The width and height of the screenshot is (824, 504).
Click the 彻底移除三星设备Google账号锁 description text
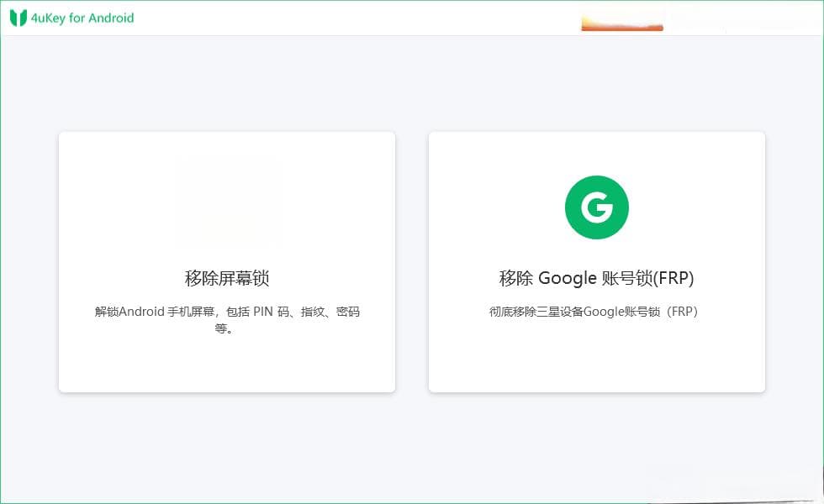pos(594,312)
